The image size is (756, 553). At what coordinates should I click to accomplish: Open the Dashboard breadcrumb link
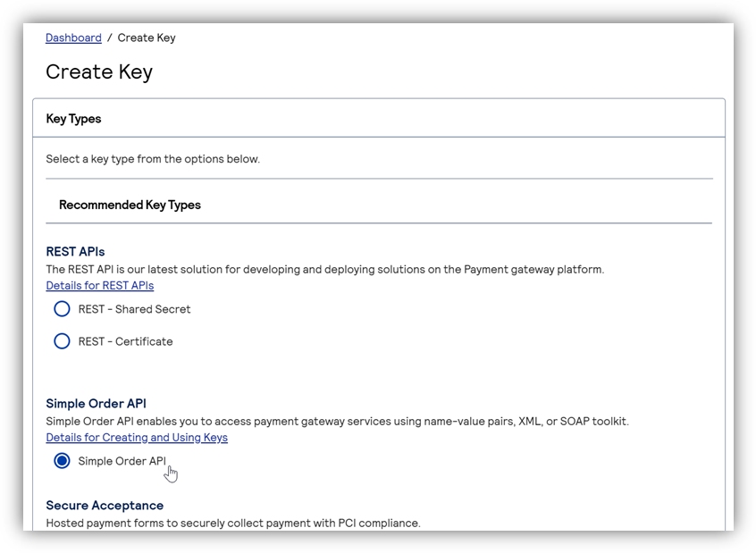[73, 38]
